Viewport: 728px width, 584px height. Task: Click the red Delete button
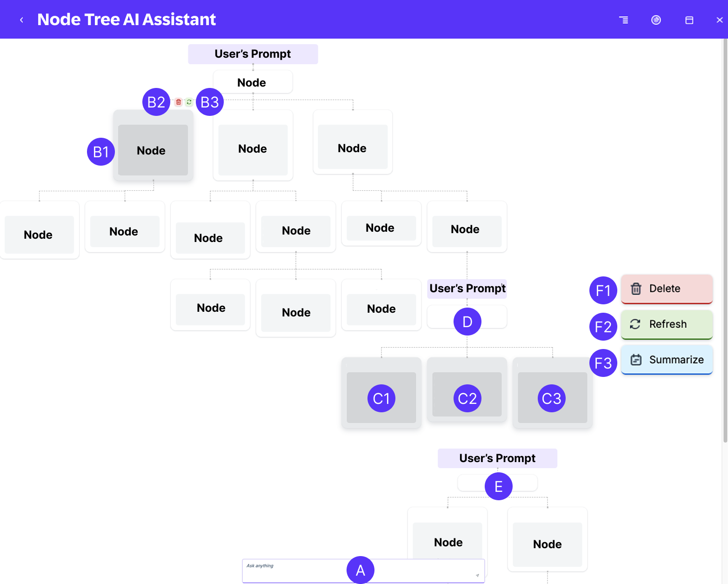[x=667, y=289]
